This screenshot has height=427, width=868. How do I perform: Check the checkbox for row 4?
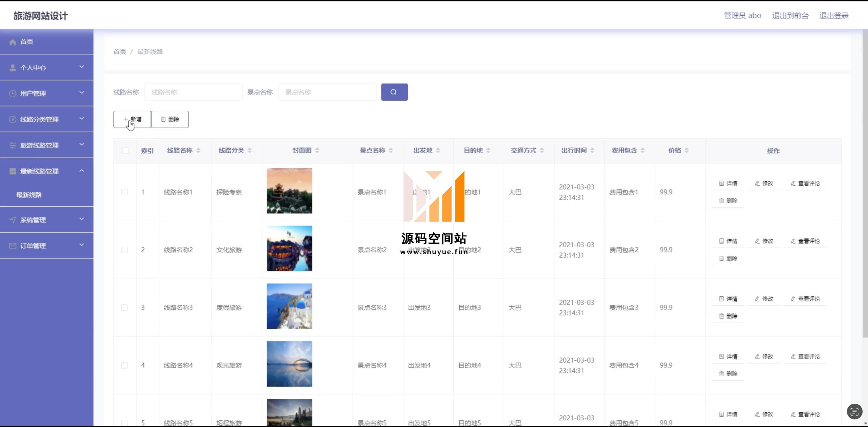click(124, 365)
